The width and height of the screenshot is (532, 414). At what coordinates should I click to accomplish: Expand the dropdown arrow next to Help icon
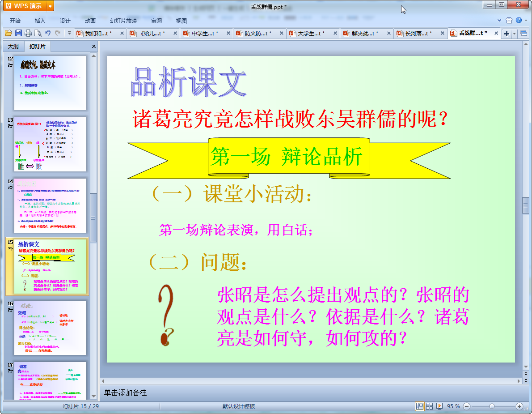click(x=526, y=21)
